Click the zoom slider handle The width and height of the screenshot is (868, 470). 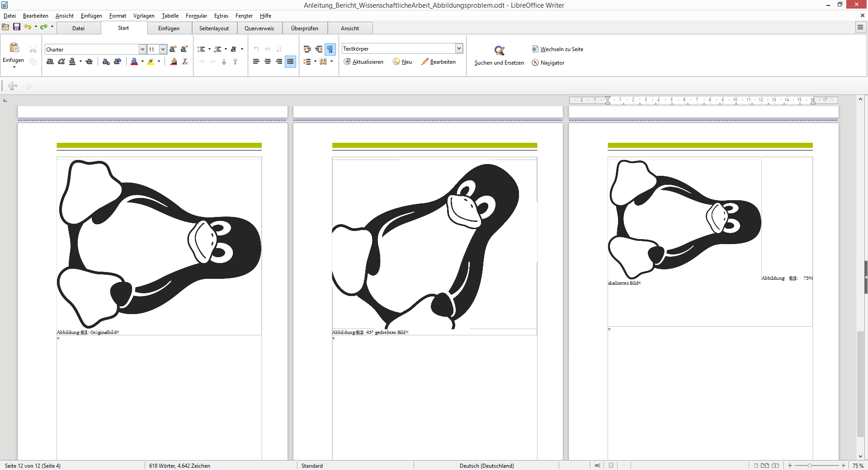[x=810, y=465]
